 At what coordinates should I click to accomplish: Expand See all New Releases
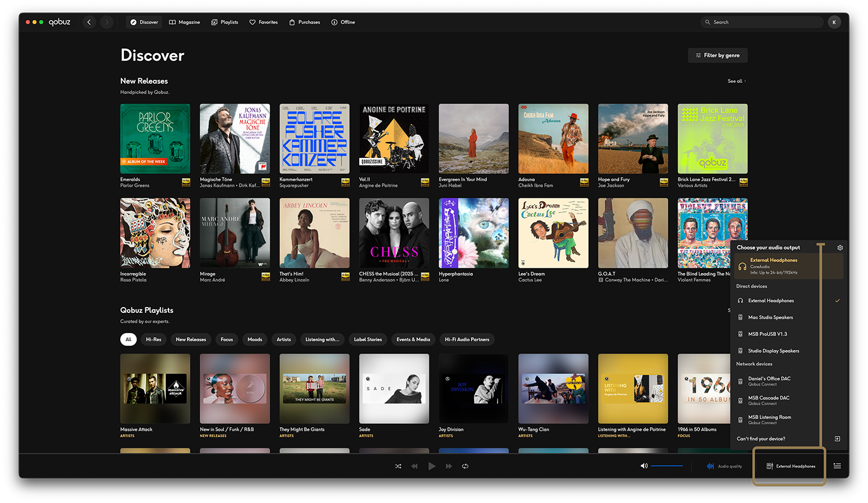[x=736, y=82]
